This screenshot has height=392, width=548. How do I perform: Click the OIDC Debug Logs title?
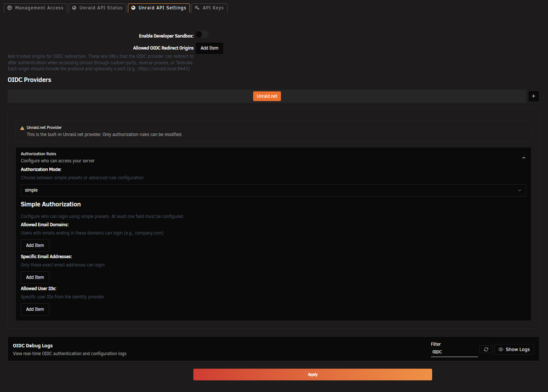pyautogui.click(x=33, y=345)
